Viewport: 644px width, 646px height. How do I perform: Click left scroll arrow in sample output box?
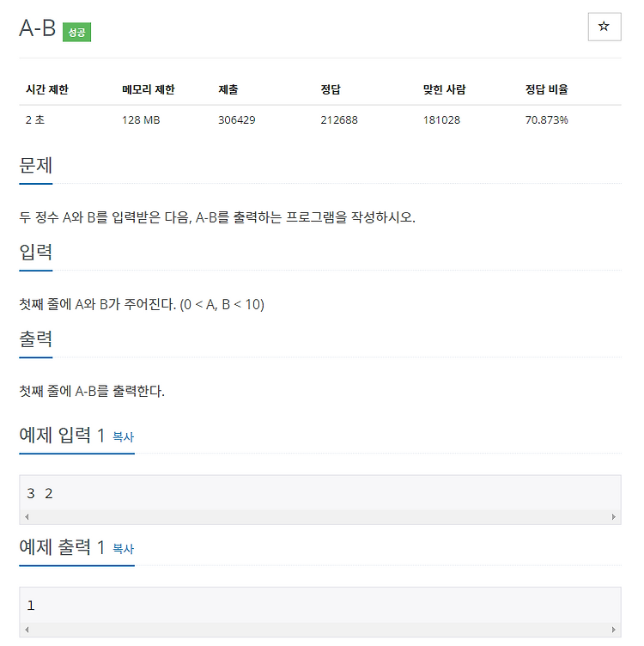click(x=27, y=629)
